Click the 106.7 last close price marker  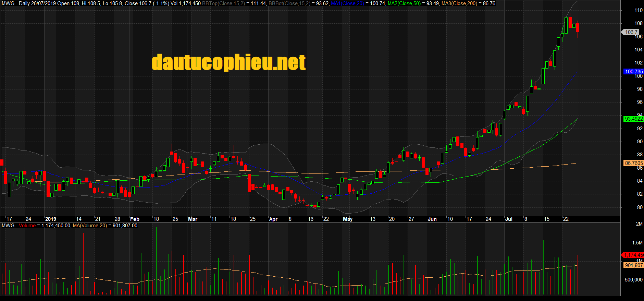point(631,32)
